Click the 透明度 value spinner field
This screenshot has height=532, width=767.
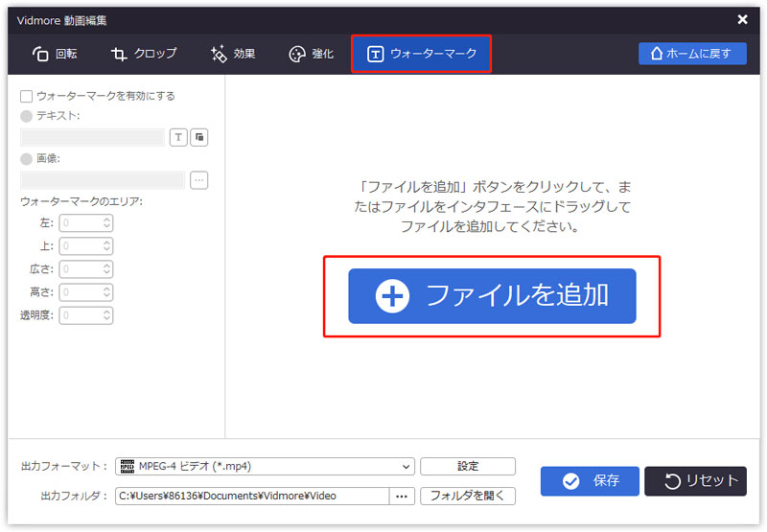click(x=86, y=316)
